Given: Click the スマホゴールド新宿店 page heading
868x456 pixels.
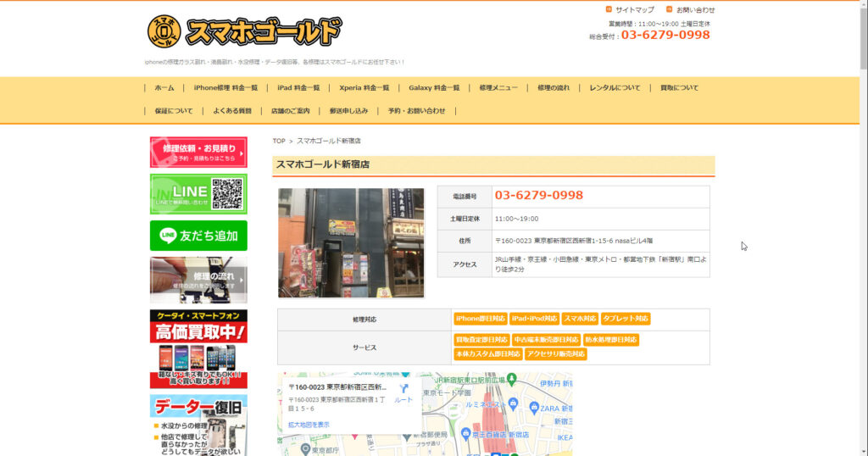Looking at the screenshot, I should (323, 164).
